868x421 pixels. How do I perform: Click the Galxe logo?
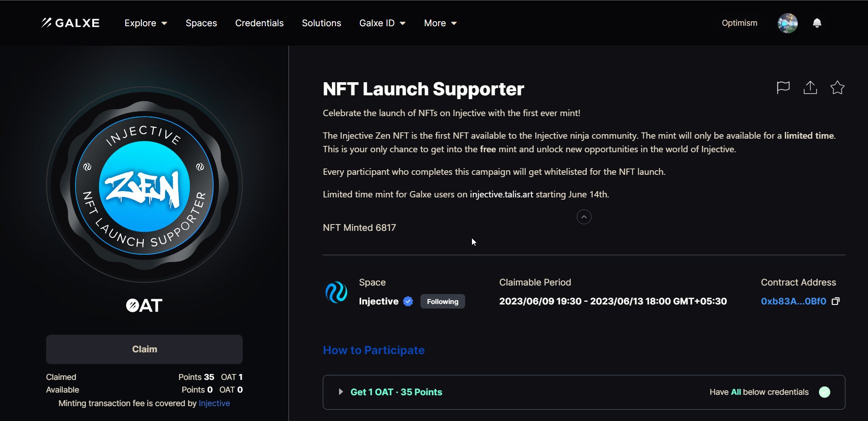[70, 23]
